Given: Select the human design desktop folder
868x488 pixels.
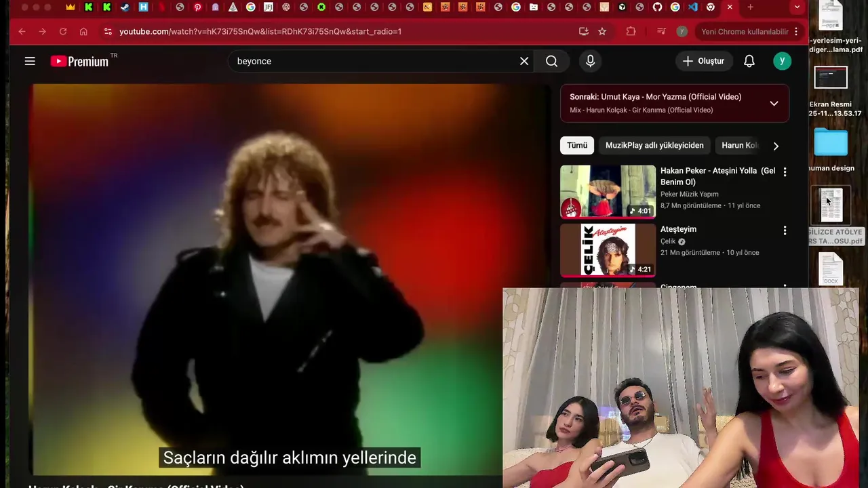Looking at the screenshot, I should coord(831,149).
